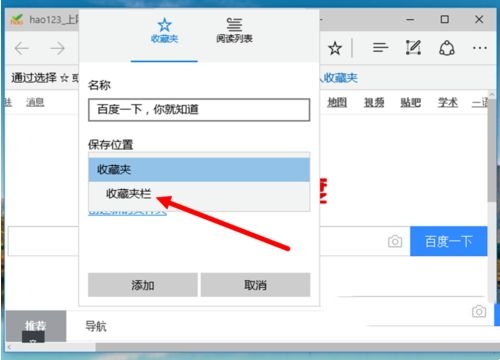Click camera icon beside 百度一下 button
This screenshot has height=360, width=500.
pyautogui.click(x=395, y=241)
